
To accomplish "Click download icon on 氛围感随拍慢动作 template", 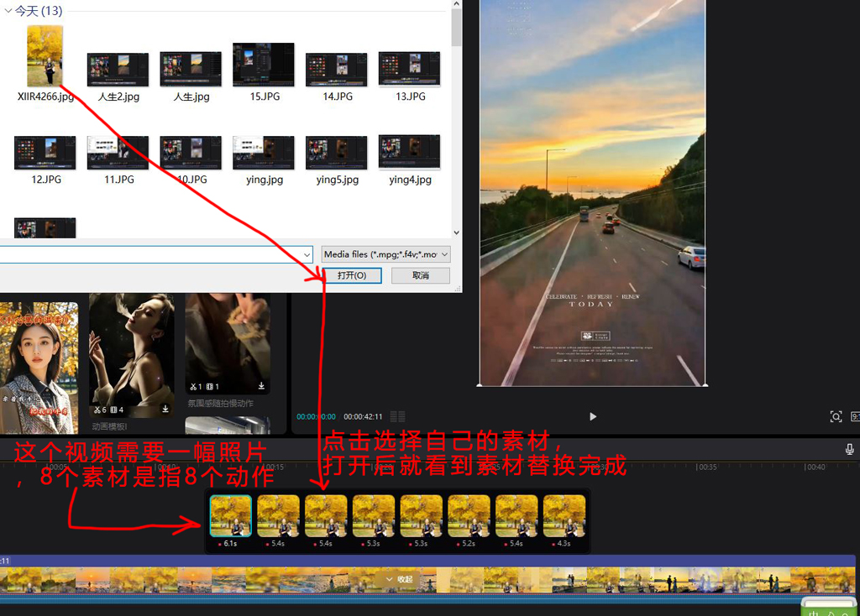I will [x=261, y=386].
